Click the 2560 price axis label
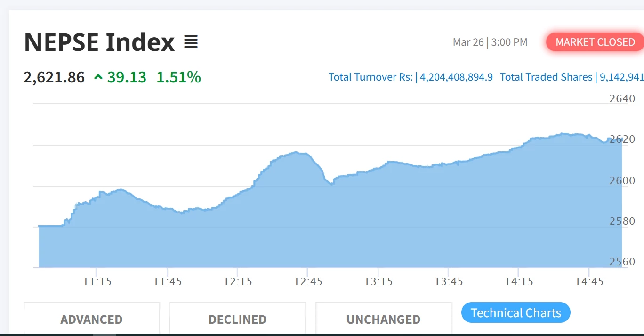The height and width of the screenshot is (336, 644). 622,262
